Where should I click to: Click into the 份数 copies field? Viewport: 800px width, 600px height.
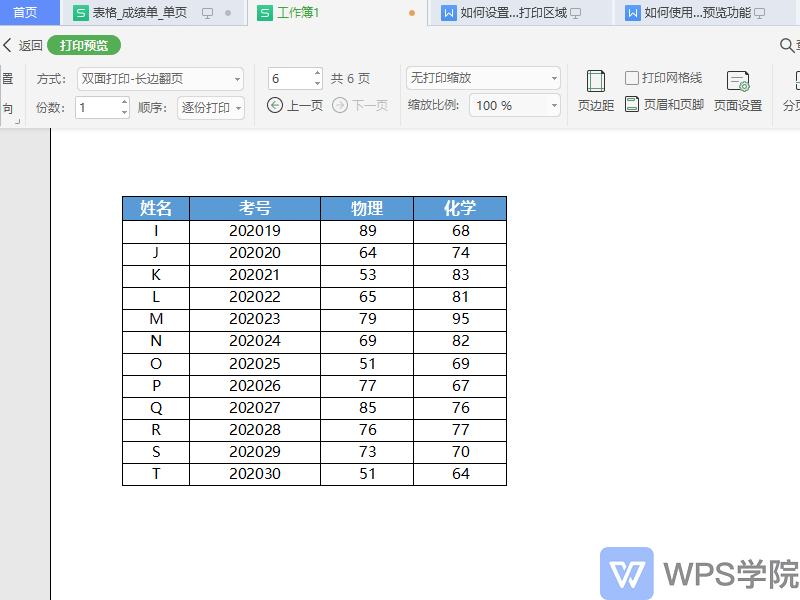pyautogui.click(x=98, y=108)
